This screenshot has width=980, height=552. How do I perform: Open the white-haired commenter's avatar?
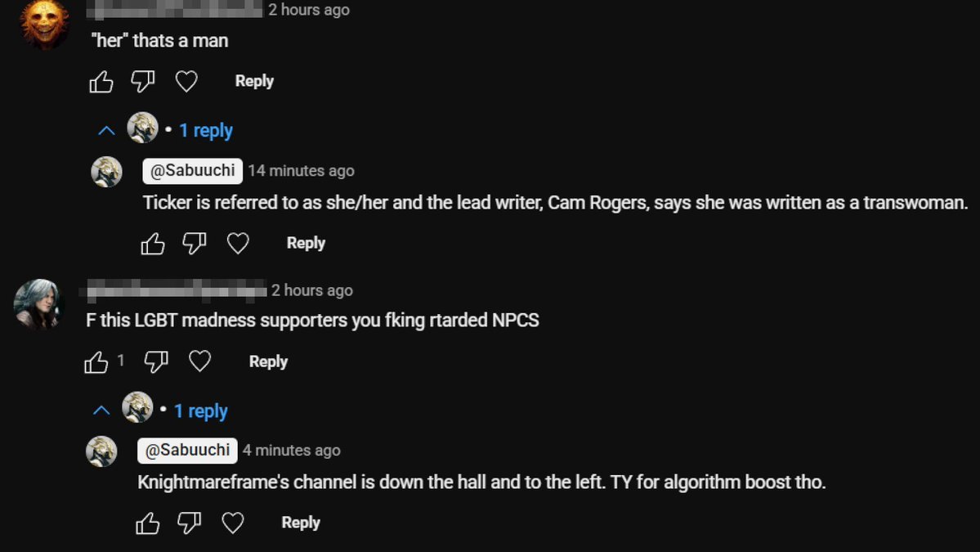38,304
